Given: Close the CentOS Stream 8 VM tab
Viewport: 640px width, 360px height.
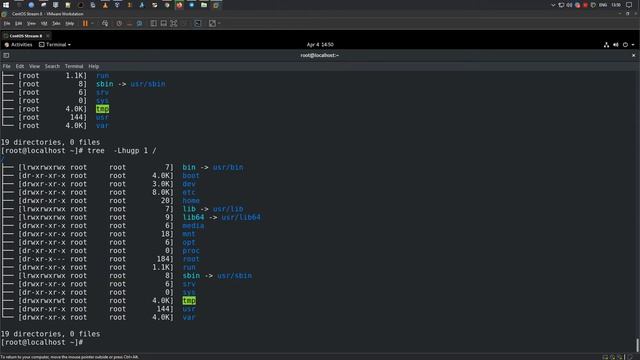Looking at the screenshot, I should [48, 36].
